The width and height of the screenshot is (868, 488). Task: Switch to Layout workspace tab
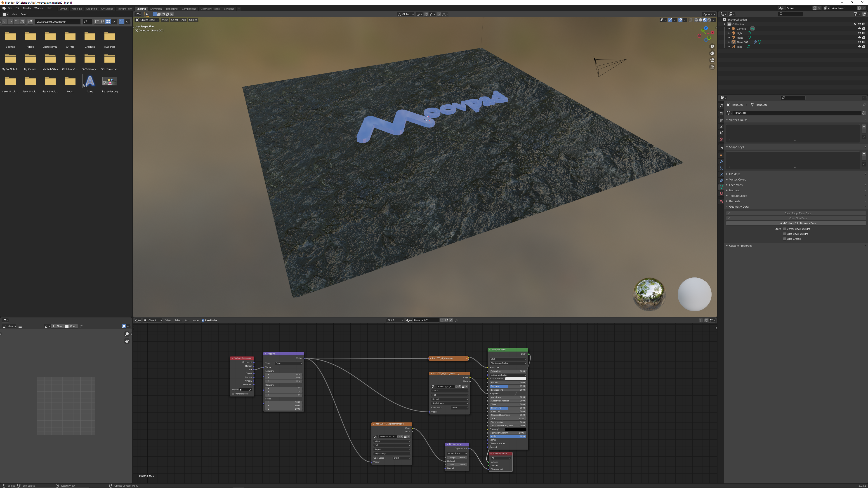63,9
